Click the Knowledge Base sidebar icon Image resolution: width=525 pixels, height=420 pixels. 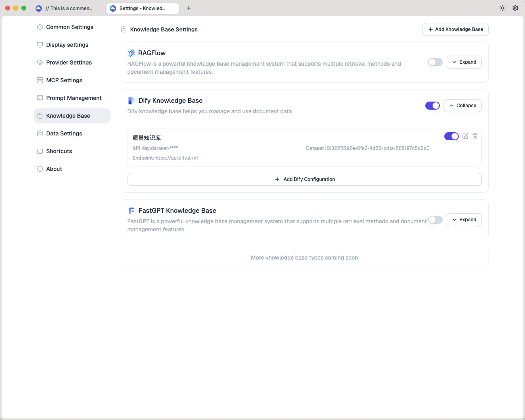tap(40, 116)
